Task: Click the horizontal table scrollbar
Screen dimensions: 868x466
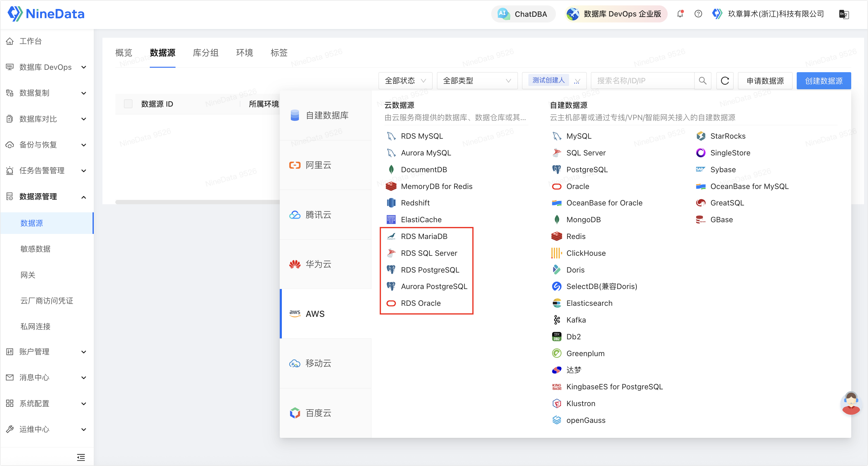Action: (197, 202)
